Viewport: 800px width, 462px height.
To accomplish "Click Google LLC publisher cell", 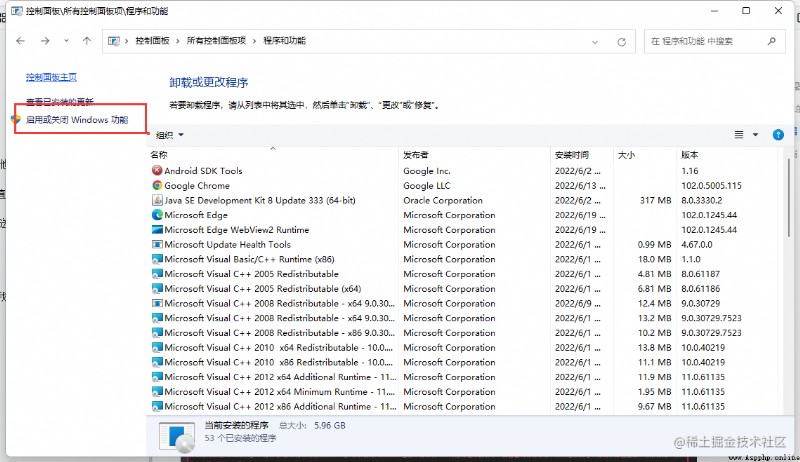I will coord(427,186).
